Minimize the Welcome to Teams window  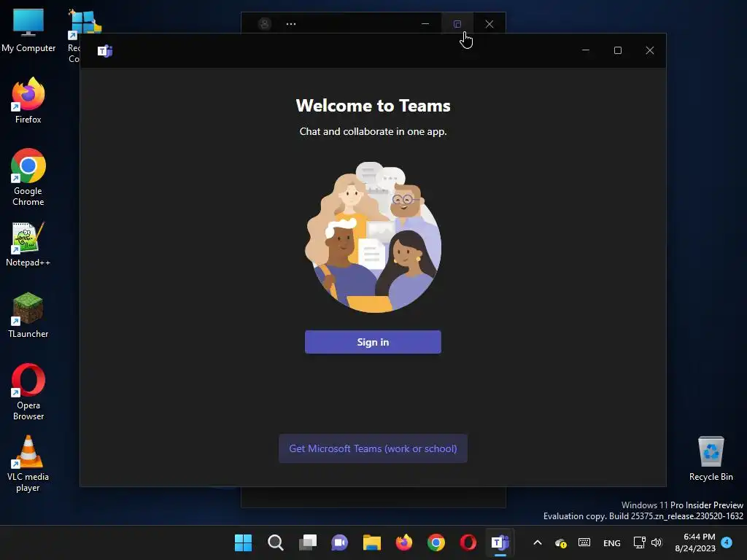point(586,50)
